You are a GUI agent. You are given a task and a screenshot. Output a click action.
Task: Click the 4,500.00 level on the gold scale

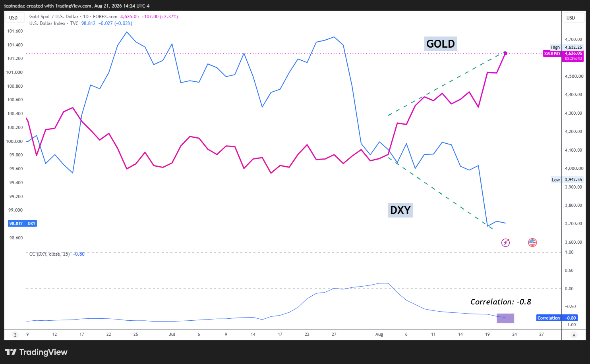[x=573, y=76]
